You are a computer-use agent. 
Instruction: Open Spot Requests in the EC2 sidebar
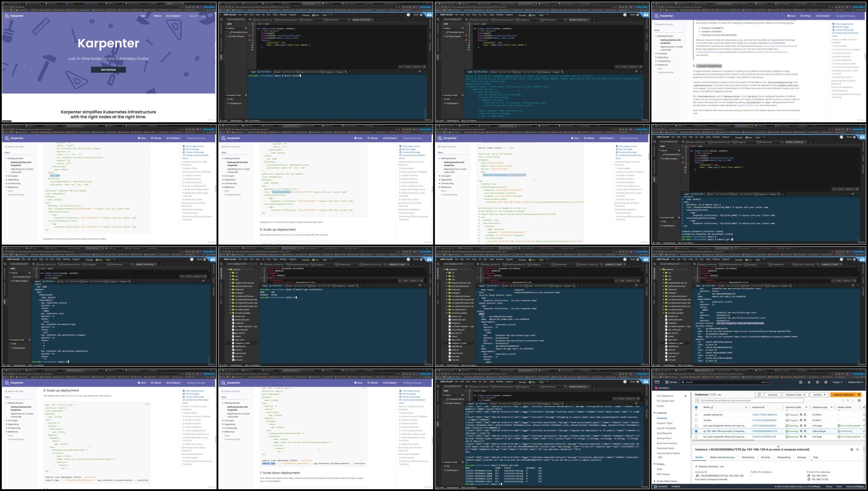coord(664,433)
